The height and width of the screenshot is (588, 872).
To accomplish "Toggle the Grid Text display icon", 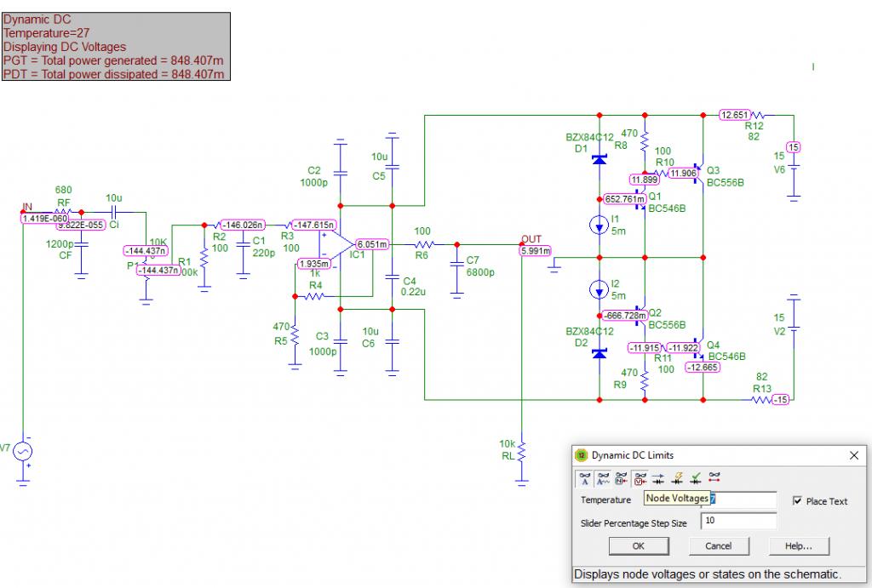I will click(584, 478).
